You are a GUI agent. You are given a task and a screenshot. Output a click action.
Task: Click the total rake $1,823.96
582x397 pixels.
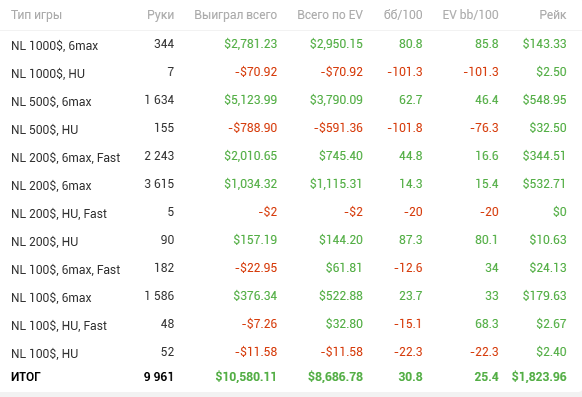tap(539, 377)
